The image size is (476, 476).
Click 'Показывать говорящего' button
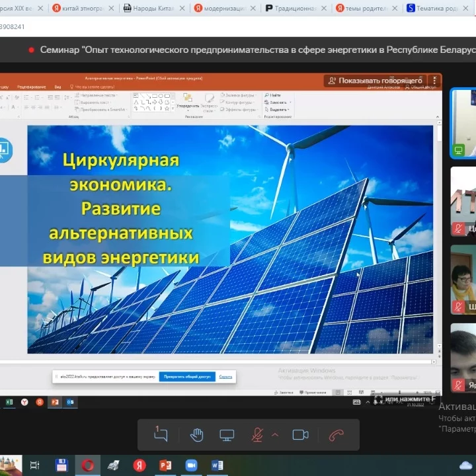(x=374, y=81)
